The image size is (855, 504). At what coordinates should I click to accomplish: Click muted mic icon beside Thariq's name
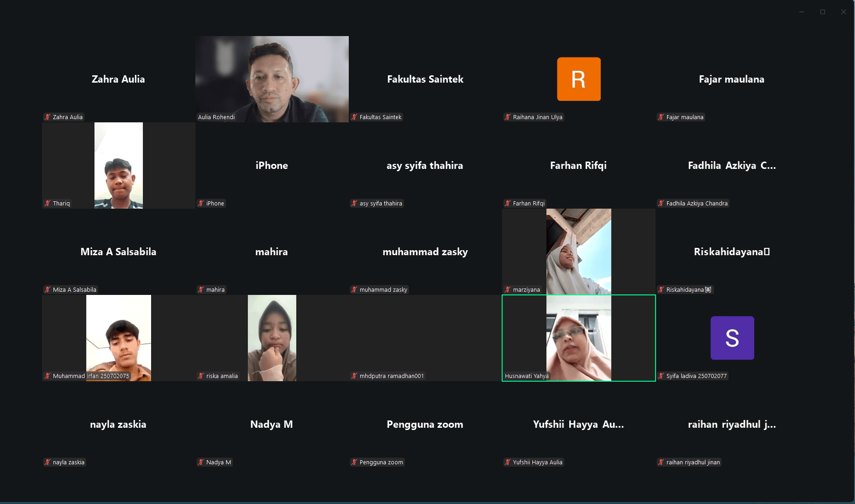[x=47, y=204]
